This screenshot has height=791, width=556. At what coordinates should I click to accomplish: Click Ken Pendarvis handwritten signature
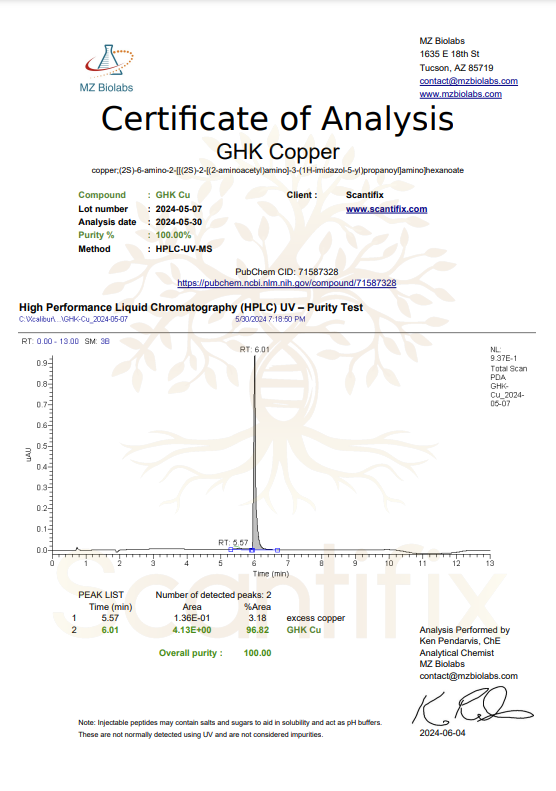472,706
